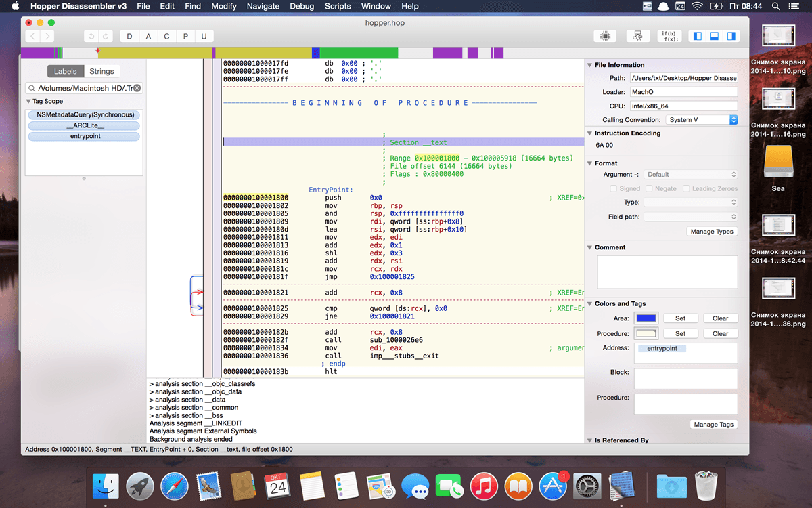Screen dimensions: 812x508
Task: Mark selection as procedure with P button
Action: pyautogui.click(x=185, y=36)
